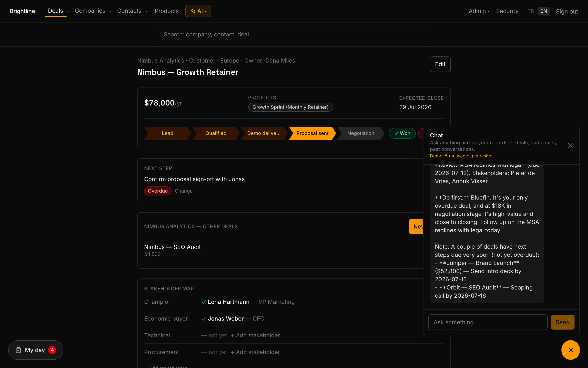Screen dimensions: 588x368
Task: Click the $78,000/yr deal value
Action: 163,103
